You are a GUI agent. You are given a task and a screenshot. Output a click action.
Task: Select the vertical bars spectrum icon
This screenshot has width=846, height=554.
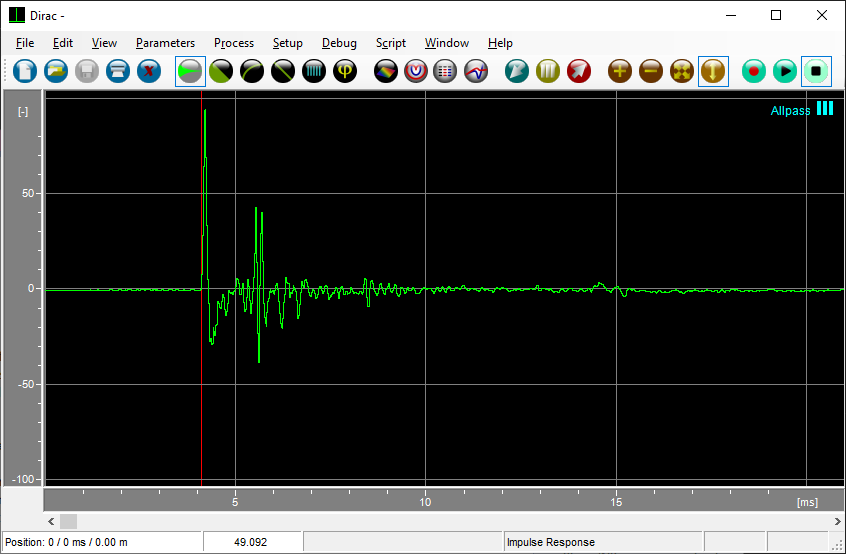point(314,71)
